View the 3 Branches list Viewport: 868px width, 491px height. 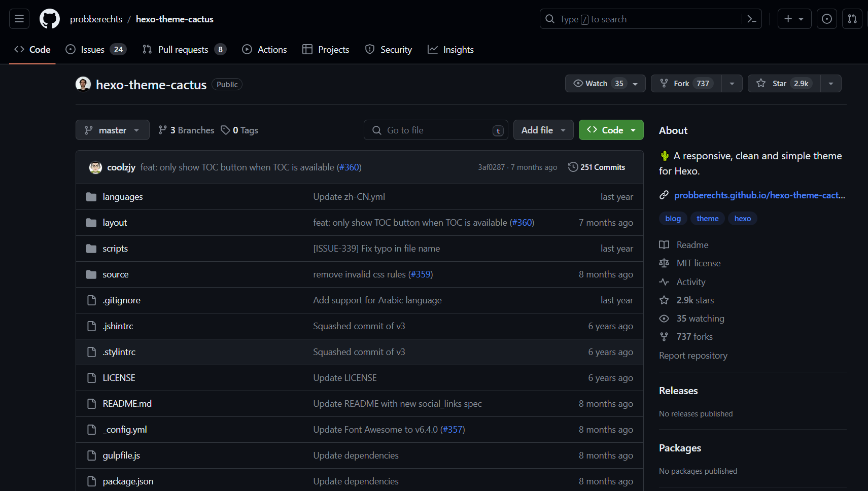[186, 130]
